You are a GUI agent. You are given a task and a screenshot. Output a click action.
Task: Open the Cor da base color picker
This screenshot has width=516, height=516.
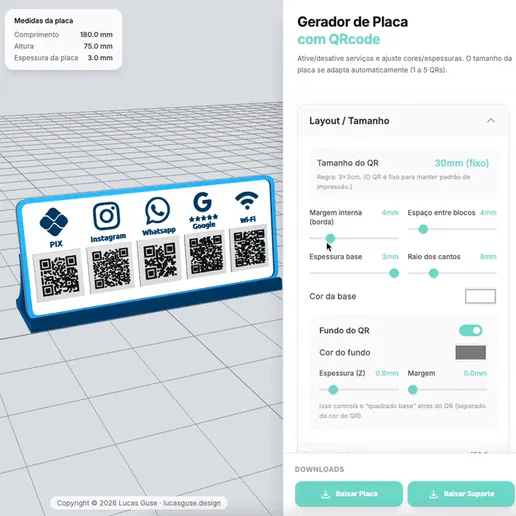pos(480,296)
